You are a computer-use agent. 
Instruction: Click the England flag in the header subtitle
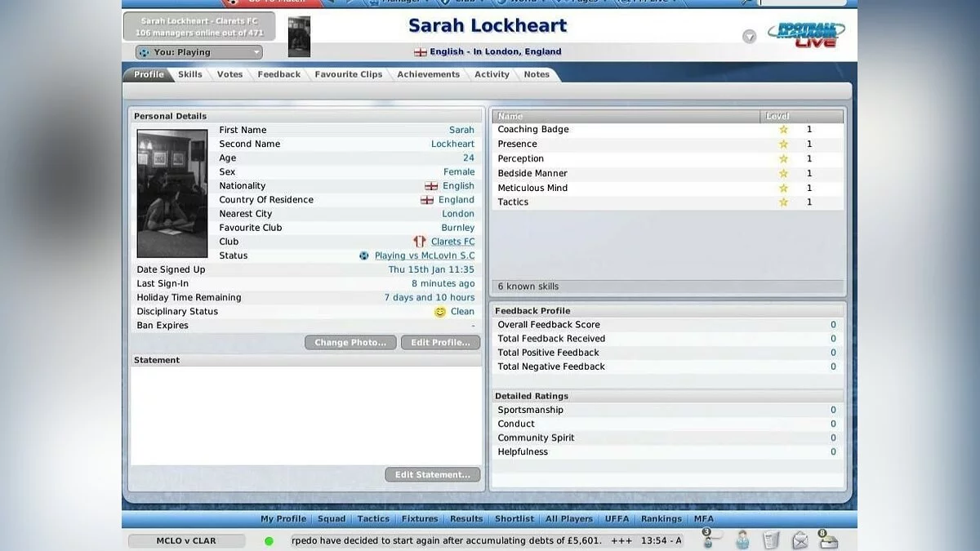421,51
